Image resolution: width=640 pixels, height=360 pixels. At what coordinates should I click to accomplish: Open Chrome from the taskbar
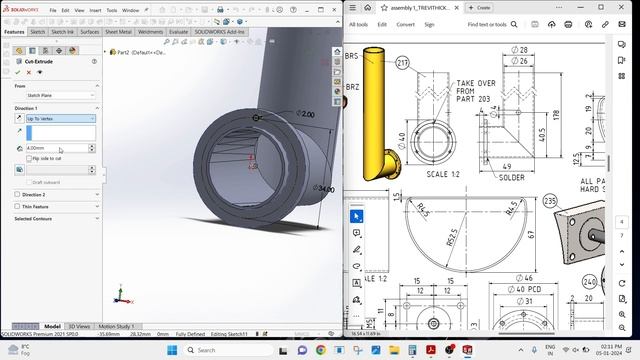[321, 350]
